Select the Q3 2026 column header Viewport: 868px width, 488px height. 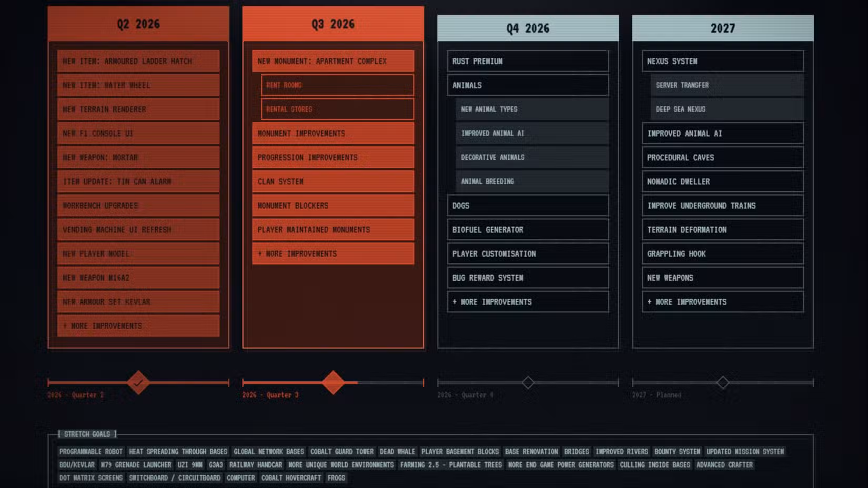click(x=333, y=24)
